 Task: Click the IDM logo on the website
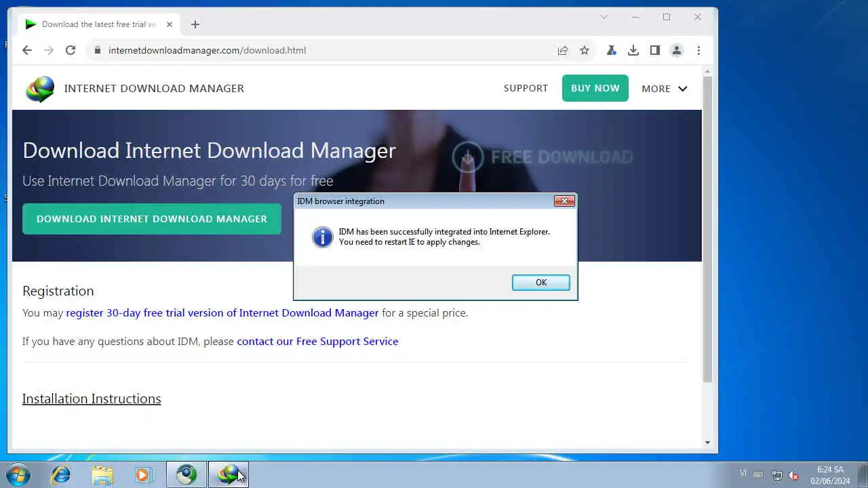pos(40,89)
